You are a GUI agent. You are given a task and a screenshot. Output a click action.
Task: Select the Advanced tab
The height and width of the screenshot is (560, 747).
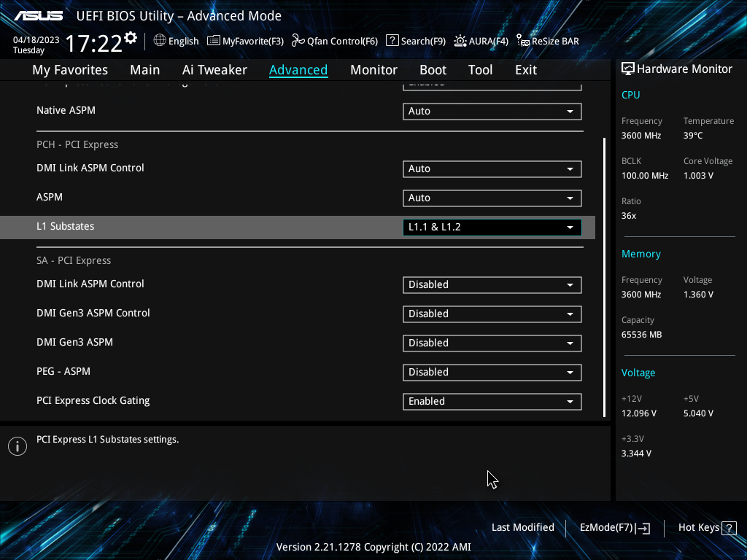point(298,70)
